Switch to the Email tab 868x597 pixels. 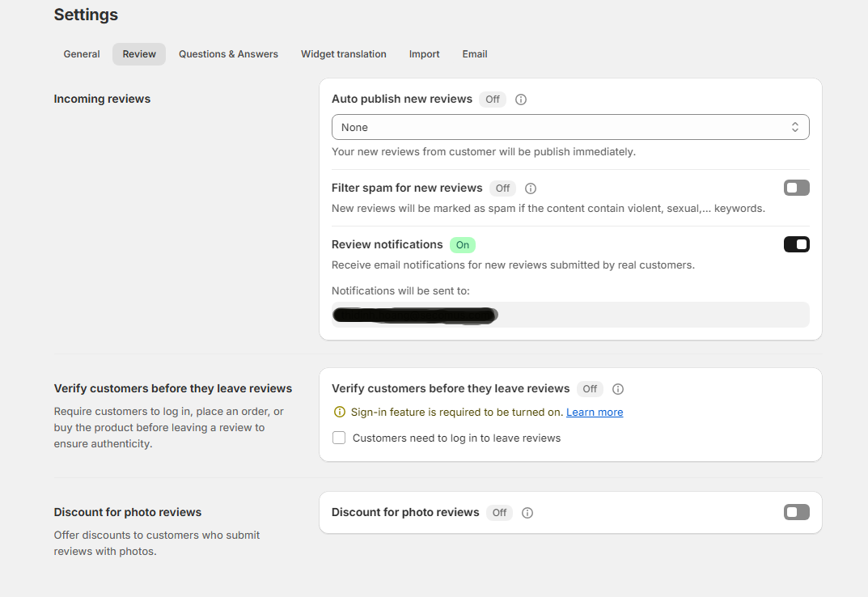(474, 54)
